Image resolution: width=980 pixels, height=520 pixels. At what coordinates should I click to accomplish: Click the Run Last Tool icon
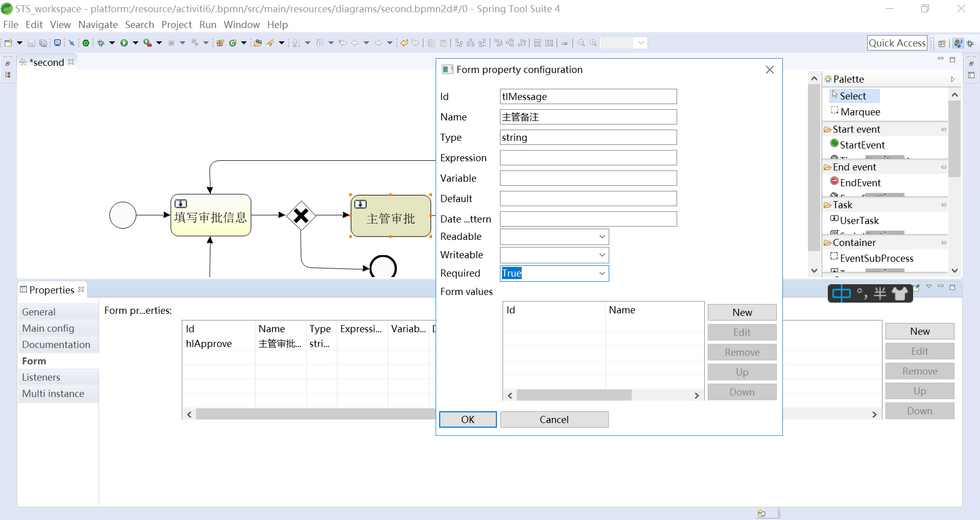(148, 43)
